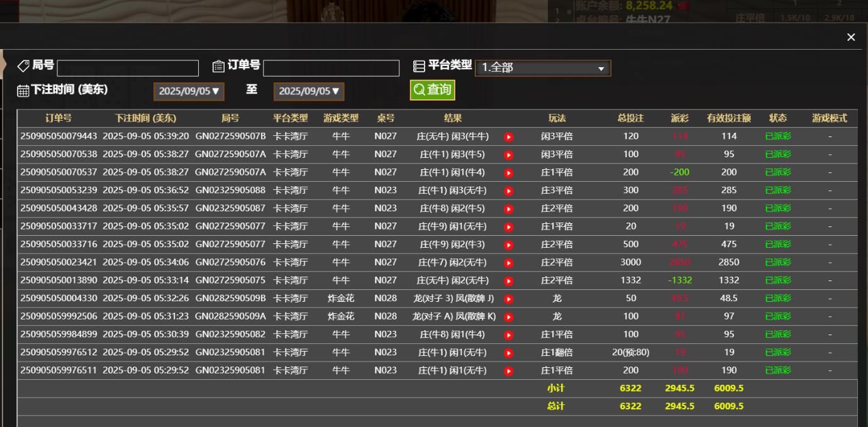Play replay for order 250905050013890
The image size is (868, 427).
(x=508, y=281)
